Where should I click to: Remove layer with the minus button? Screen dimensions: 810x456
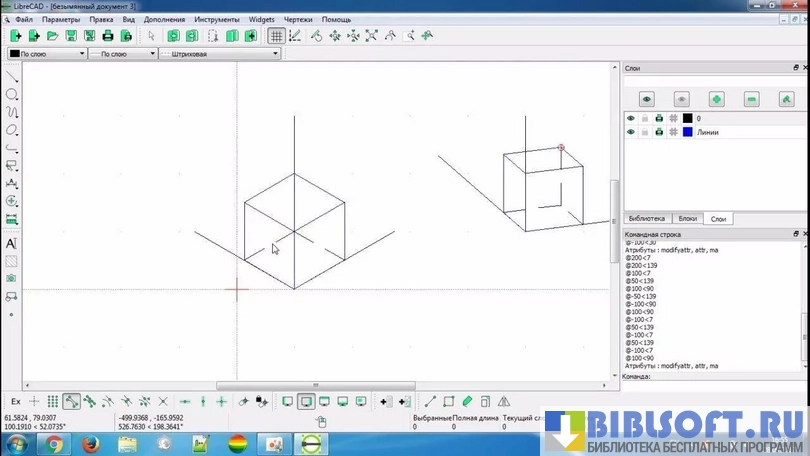pos(752,99)
